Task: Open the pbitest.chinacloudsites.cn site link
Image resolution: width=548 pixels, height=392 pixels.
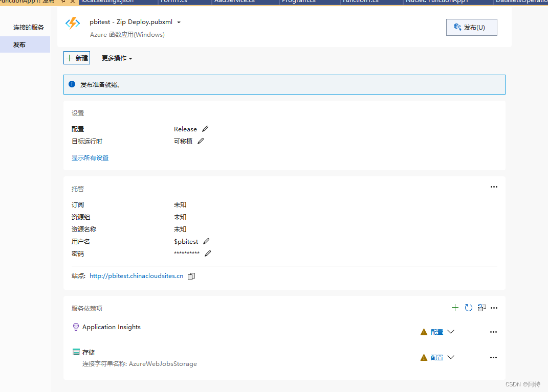Action: click(x=136, y=276)
